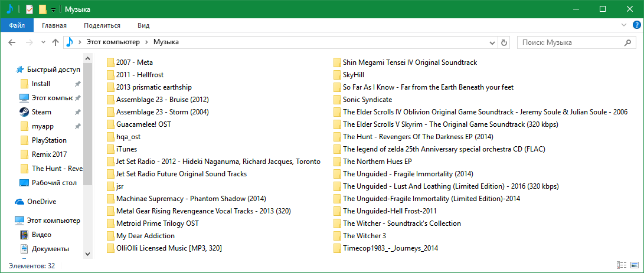
Task: Select the Sonic Syndicate folder icon
Action: pyautogui.click(x=337, y=100)
